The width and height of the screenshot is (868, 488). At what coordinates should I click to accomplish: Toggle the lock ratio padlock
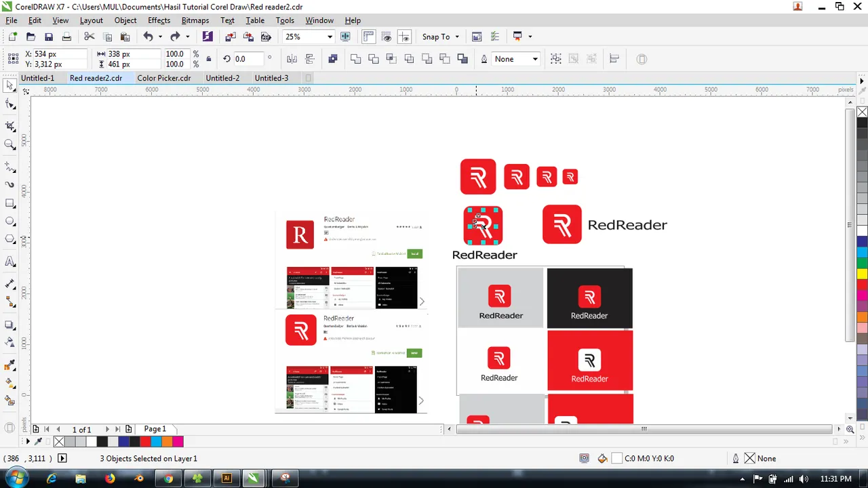click(x=208, y=59)
